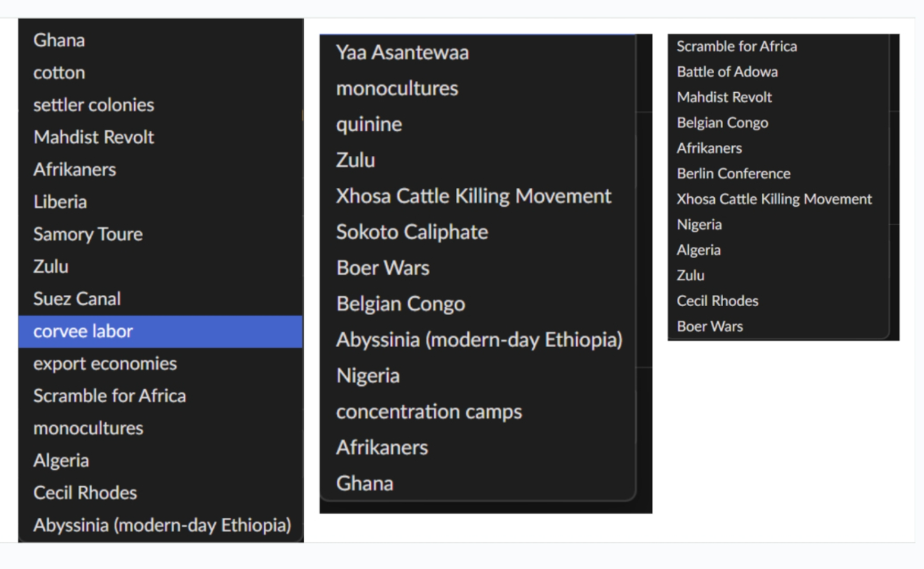Screen dimensions: 924x569
Task: Select Berlin Conference option
Action: click(x=778, y=174)
